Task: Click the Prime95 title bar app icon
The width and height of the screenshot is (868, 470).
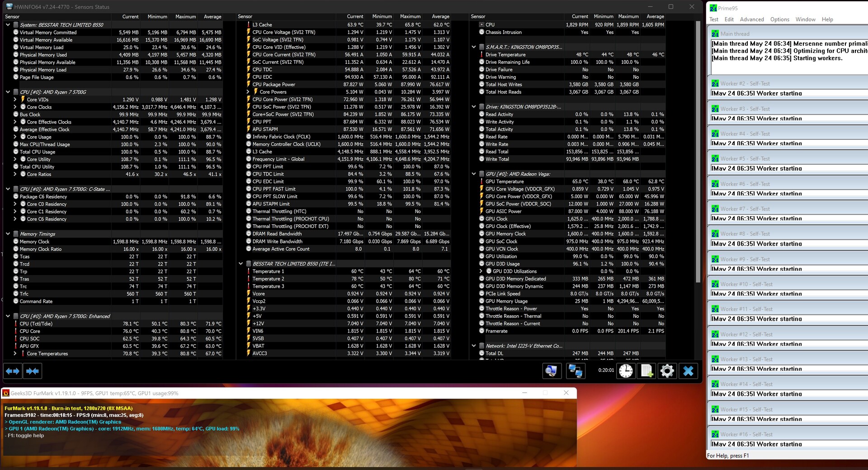Action: click(x=713, y=8)
